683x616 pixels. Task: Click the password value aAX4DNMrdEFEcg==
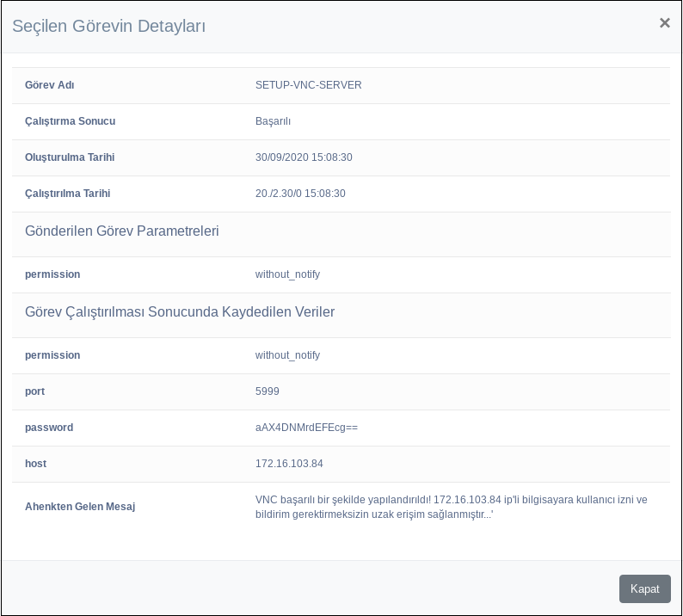[306, 428]
